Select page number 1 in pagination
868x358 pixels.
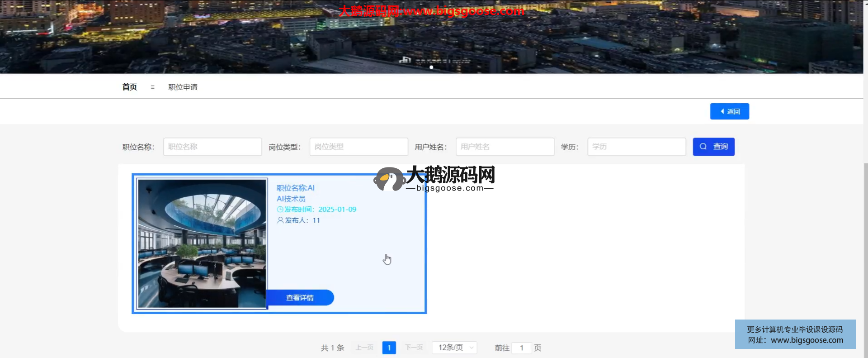coord(389,348)
